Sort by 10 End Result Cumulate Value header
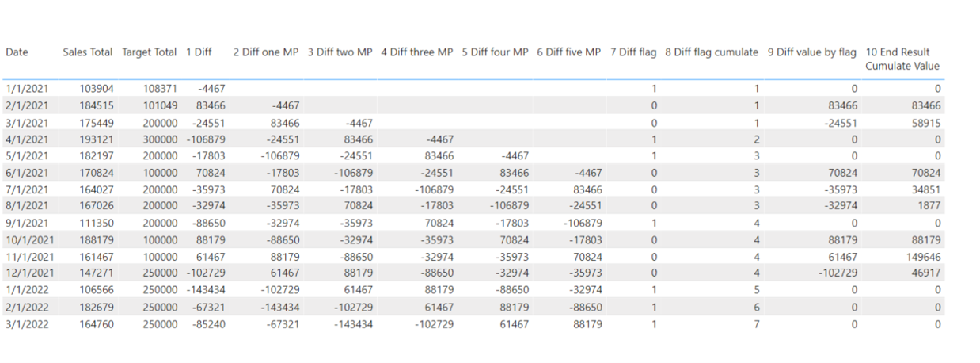The image size is (980, 363). (902, 59)
